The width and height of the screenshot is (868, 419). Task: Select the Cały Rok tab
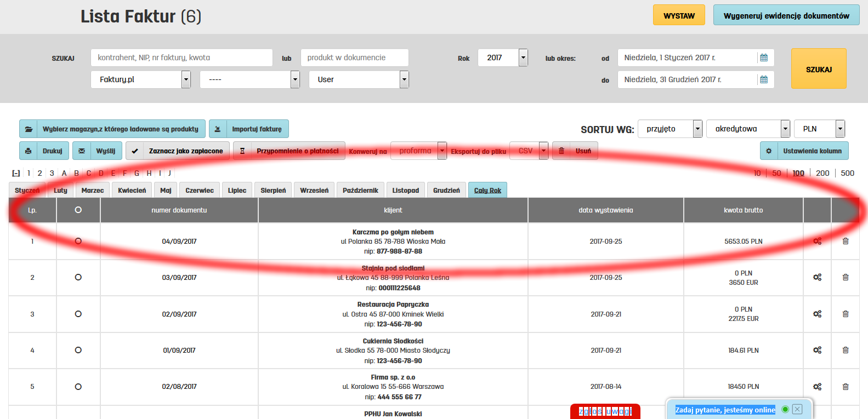(x=487, y=190)
